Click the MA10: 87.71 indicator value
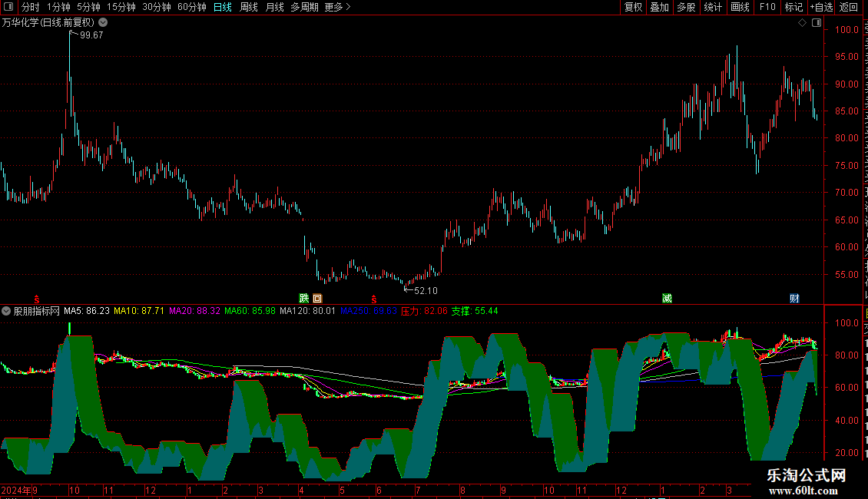 click(x=139, y=311)
